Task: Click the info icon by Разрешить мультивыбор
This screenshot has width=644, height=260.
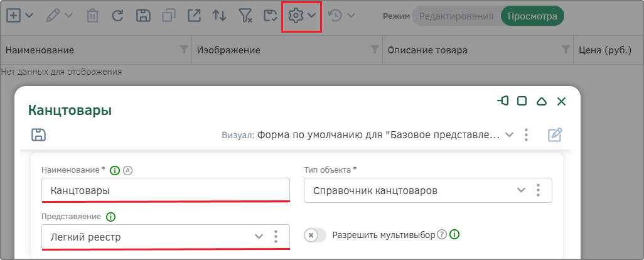Action: coord(454,235)
